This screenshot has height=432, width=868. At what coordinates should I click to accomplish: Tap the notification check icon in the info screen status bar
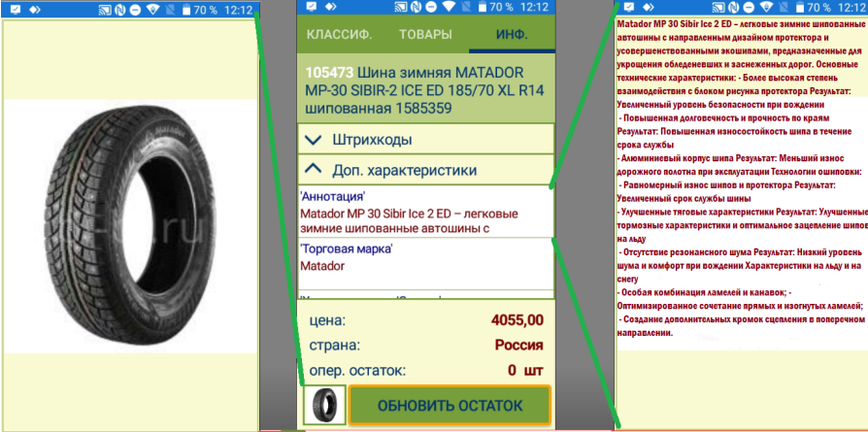pyautogui.click(x=311, y=7)
